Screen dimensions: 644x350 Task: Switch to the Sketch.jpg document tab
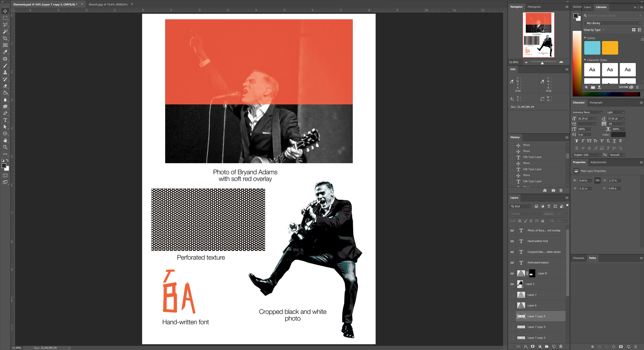coord(108,4)
